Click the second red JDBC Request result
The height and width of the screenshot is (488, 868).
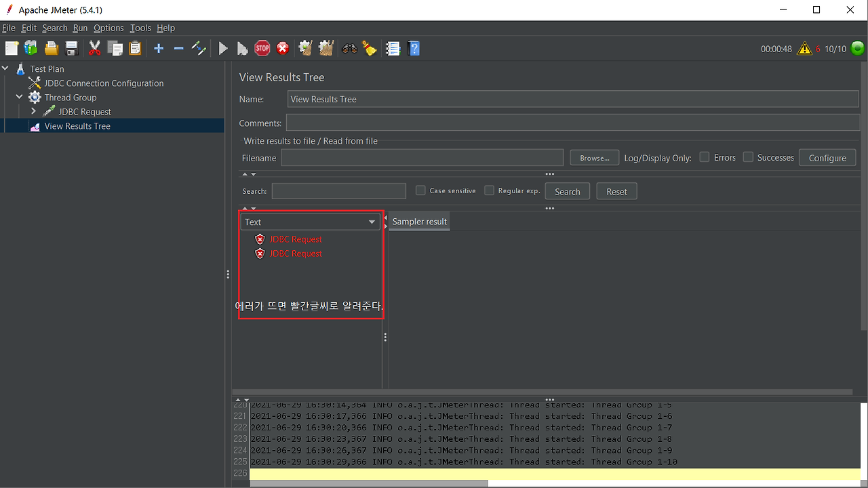click(296, 253)
